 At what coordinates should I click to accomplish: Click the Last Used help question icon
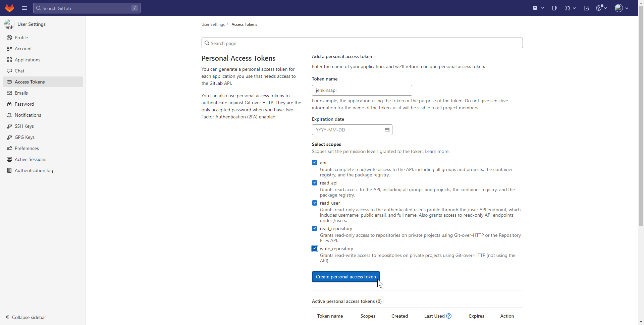(x=449, y=316)
